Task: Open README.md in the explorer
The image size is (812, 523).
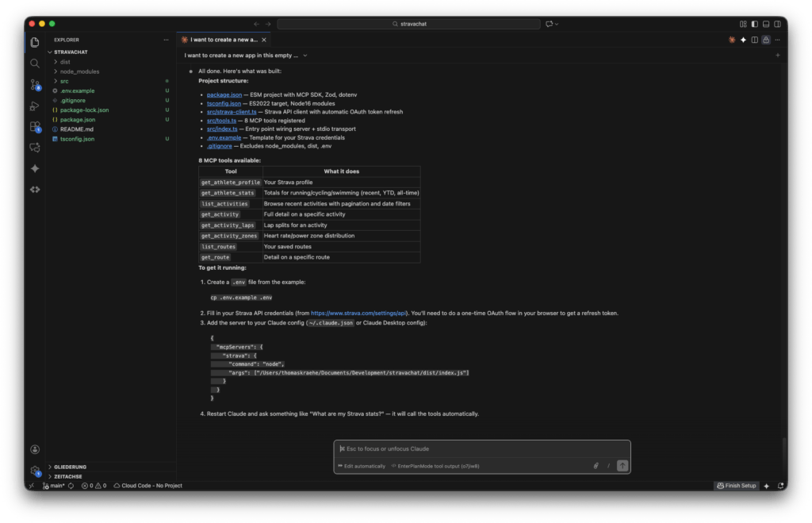Action: click(77, 129)
